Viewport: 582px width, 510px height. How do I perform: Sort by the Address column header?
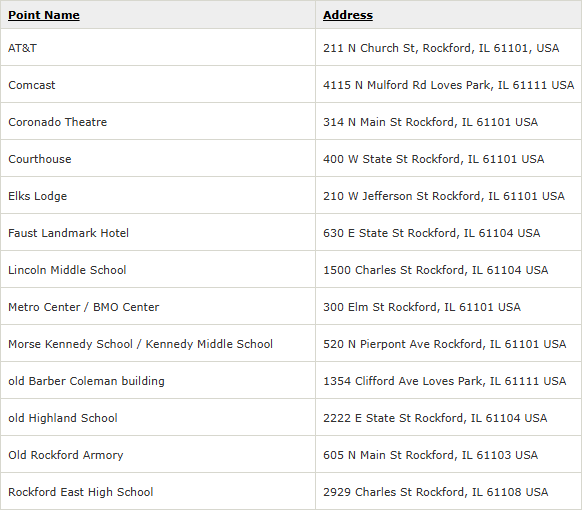tap(348, 15)
